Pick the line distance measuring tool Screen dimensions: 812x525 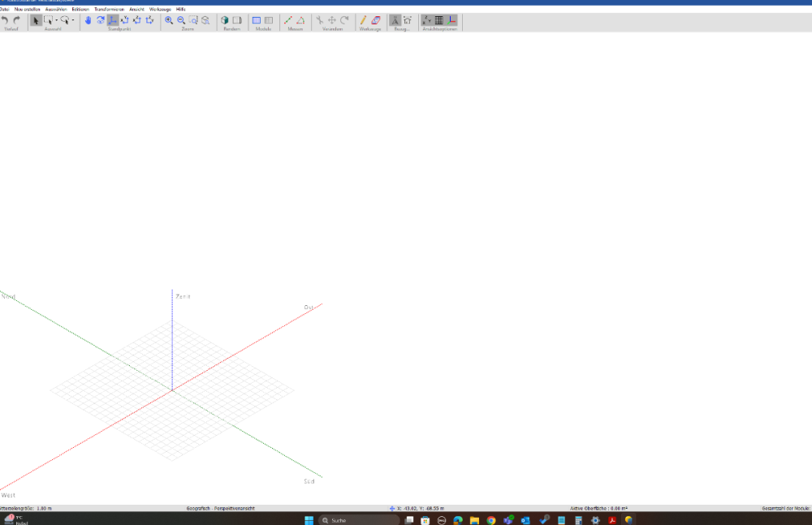tap(288, 19)
